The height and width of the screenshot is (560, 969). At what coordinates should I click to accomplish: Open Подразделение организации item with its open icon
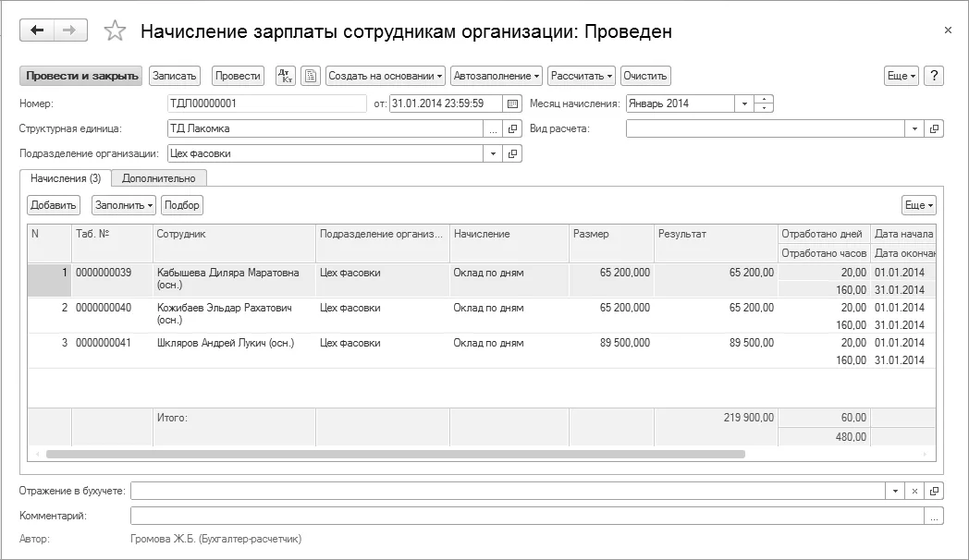point(512,153)
